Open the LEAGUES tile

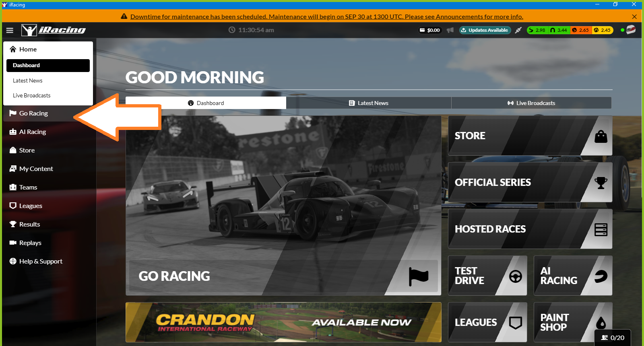coord(487,322)
